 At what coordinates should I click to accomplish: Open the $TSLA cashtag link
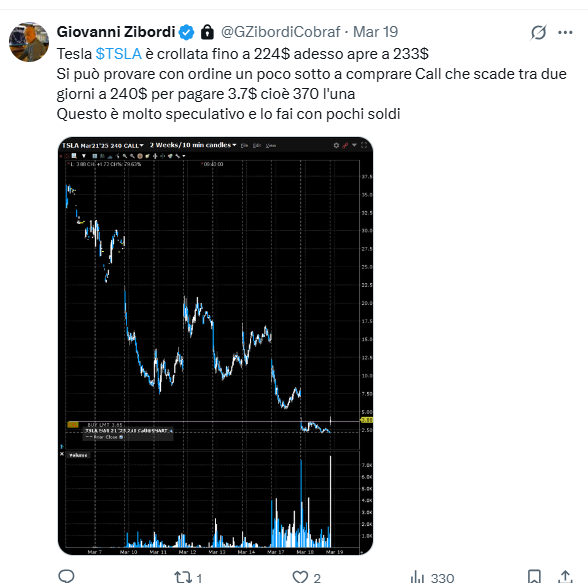(118, 54)
